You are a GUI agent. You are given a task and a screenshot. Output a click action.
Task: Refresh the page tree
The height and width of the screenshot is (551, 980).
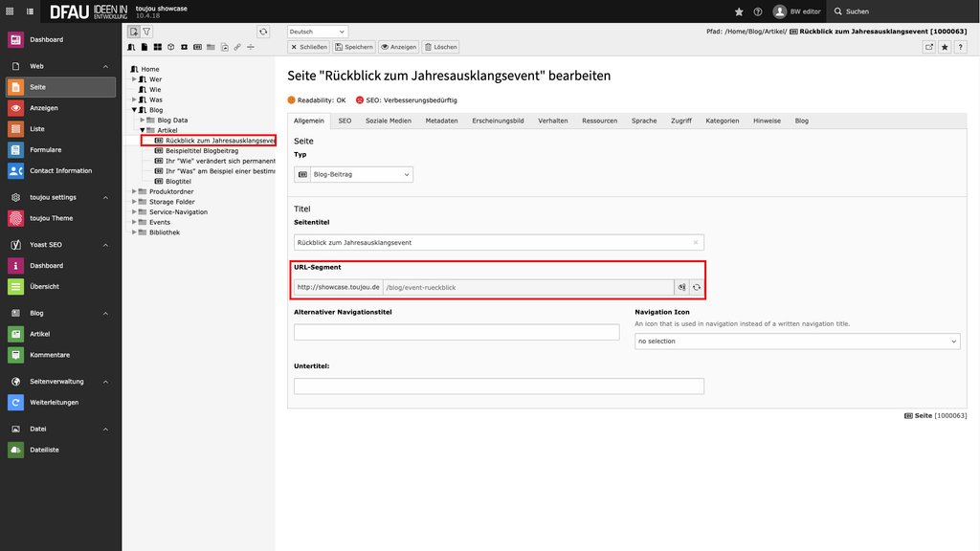(x=263, y=32)
